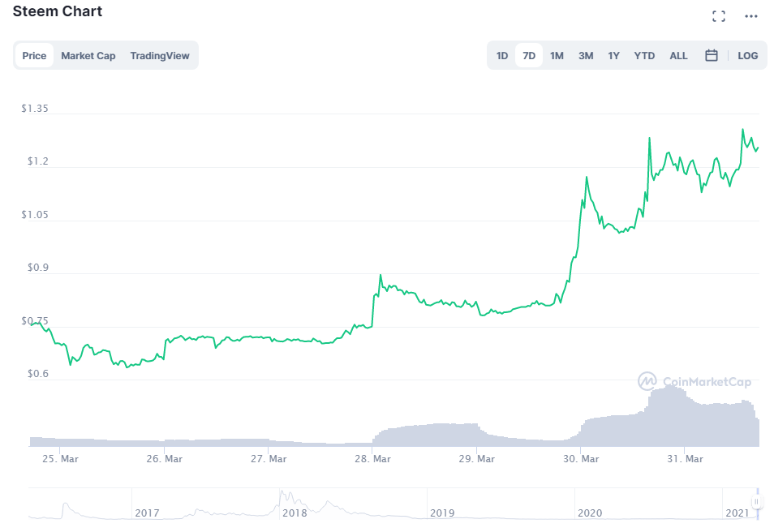Click the 2017 label on the overview timeline

pos(147,513)
